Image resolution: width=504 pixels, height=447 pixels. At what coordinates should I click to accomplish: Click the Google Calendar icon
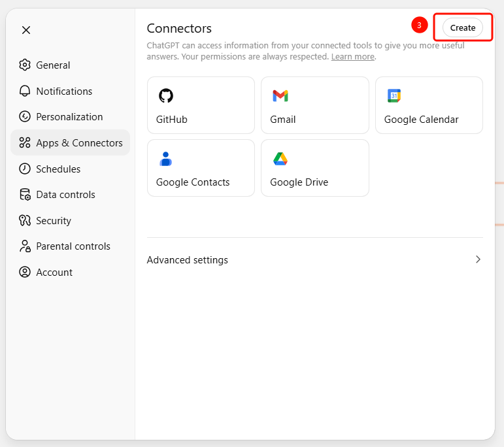pyautogui.click(x=394, y=96)
